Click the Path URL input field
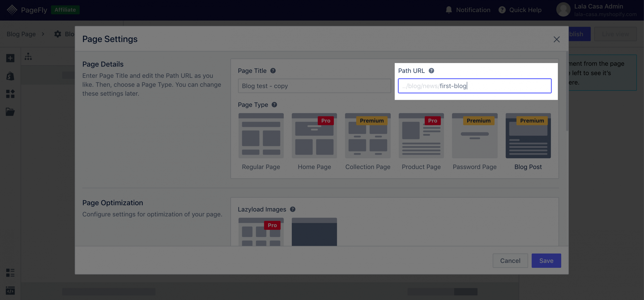This screenshot has width=644, height=300. [475, 86]
